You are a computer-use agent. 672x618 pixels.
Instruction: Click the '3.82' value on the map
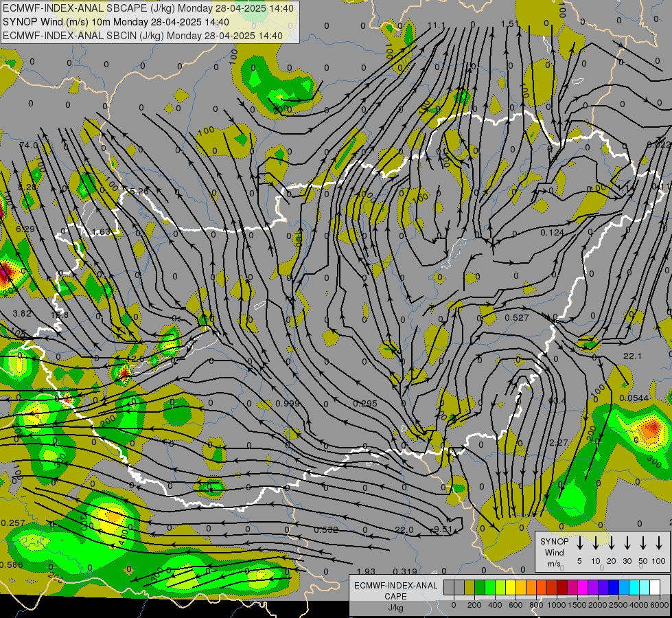point(22,314)
